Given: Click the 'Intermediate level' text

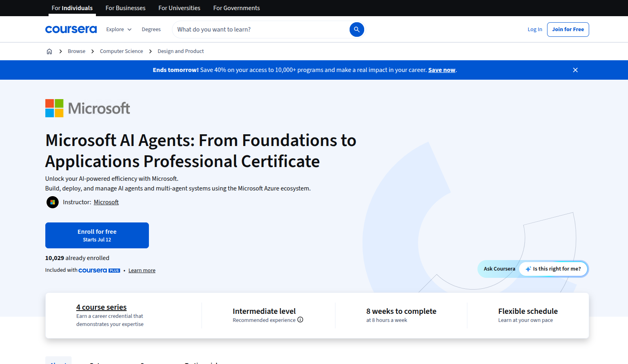Looking at the screenshot, I should click(x=264, y=311).
